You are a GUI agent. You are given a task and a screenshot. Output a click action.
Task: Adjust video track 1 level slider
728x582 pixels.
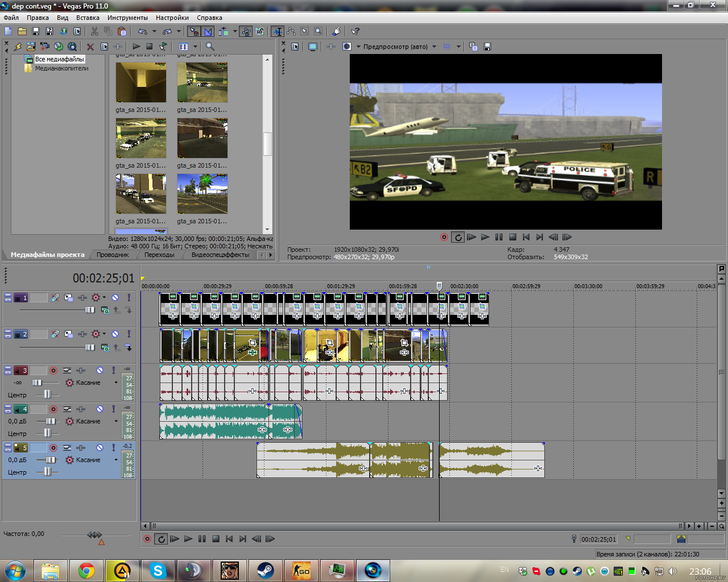pyautogui.click(x=89, y=310)
